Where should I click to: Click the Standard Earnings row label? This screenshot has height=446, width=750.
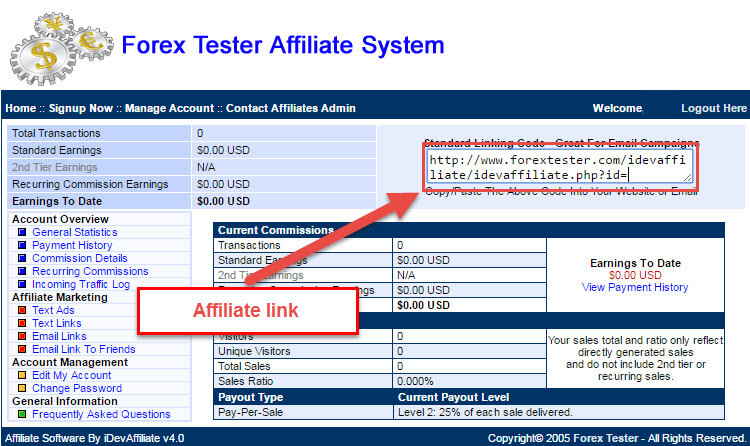(x=57, y=150)
